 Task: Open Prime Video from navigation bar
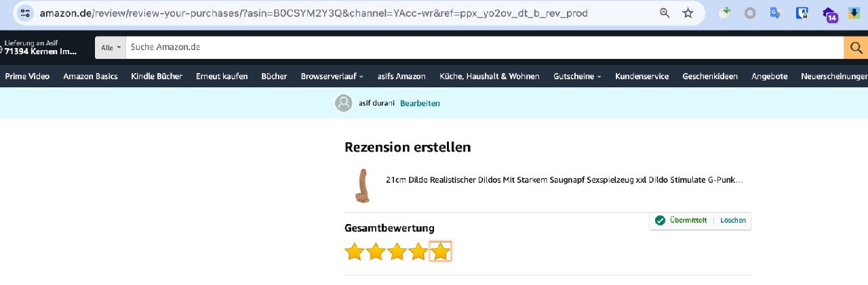coord(27,76)
